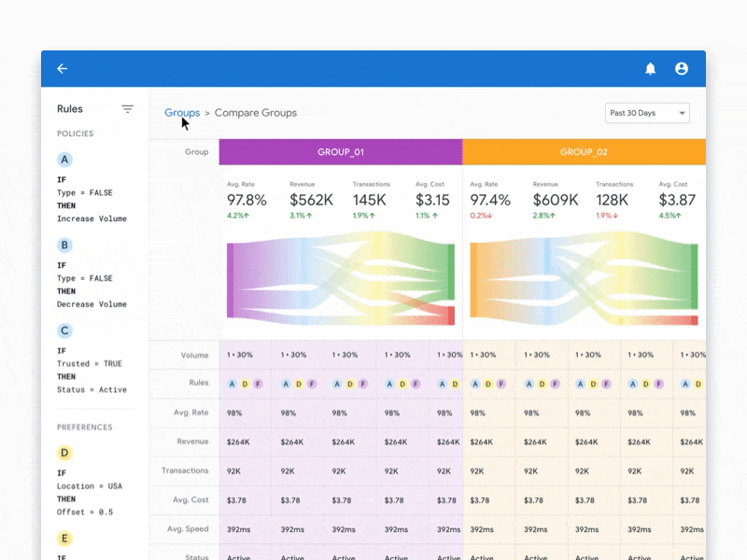Click preference E circle icon
Image resolution: width=747 pixels, height=560 pixels.
63,539
